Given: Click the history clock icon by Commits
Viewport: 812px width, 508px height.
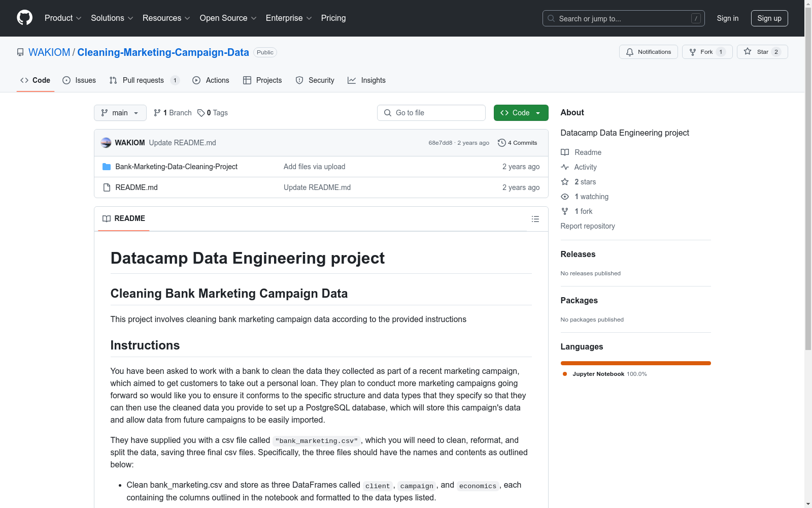Looking at the screenshot, I should [502, 143].
